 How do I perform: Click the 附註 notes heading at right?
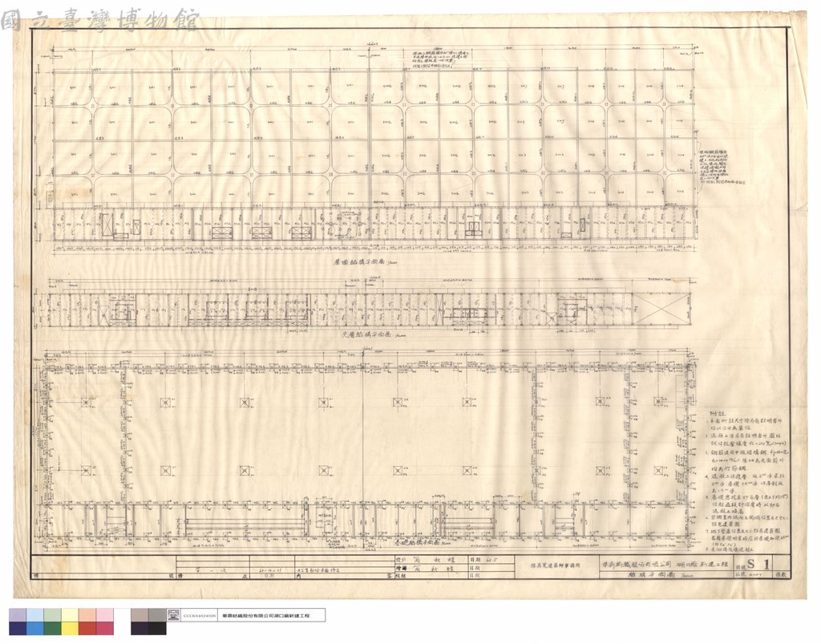coord(716,412)
